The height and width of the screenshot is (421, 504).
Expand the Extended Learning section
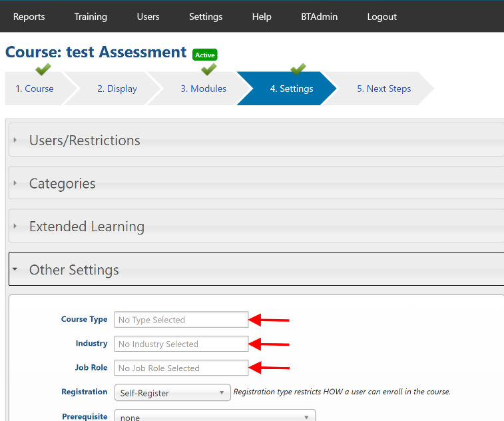coord(256,226)
